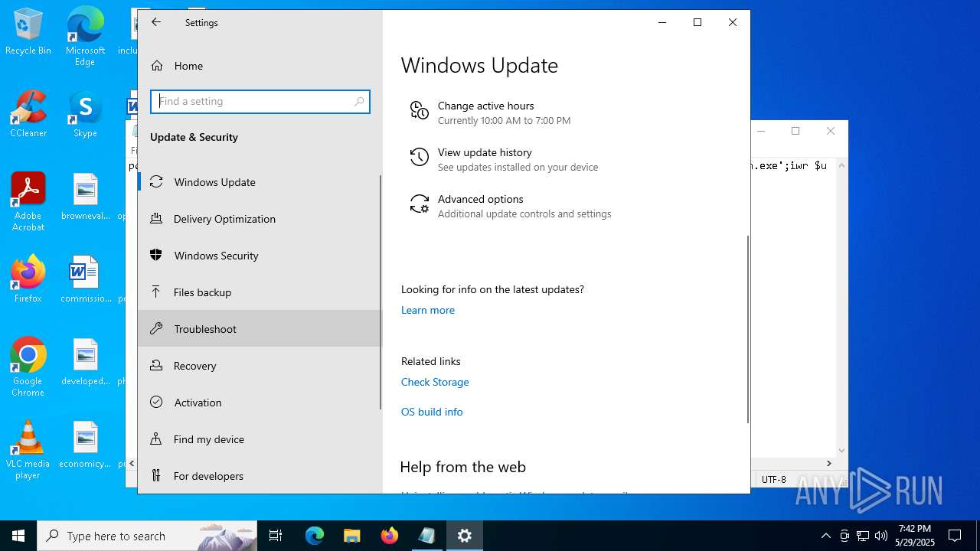This screenshot has width=980, height=551.
Task: Select the Recycle Bin desktop icon
Action: pyautogui.click(x=28, y=32)
